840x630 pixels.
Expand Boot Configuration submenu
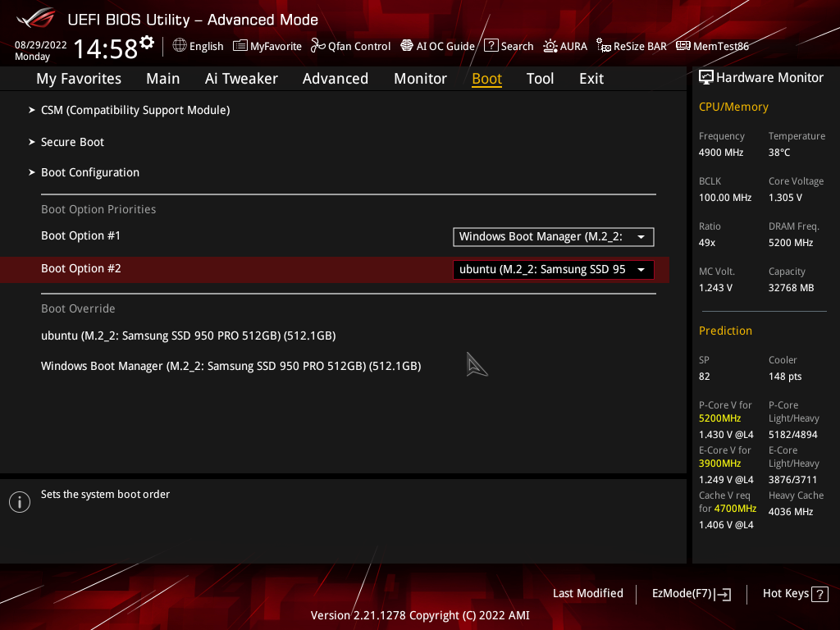click(90, 172)
